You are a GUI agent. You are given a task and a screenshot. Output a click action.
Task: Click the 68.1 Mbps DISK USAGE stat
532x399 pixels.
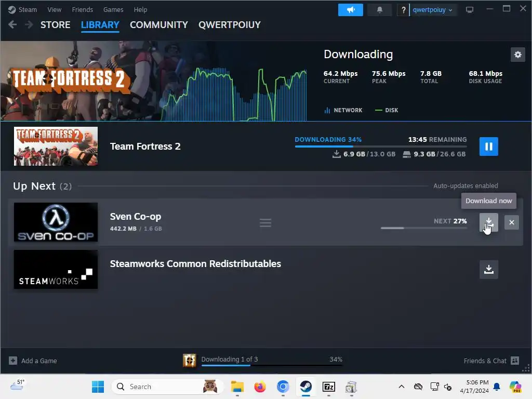(x=486, y=77)
